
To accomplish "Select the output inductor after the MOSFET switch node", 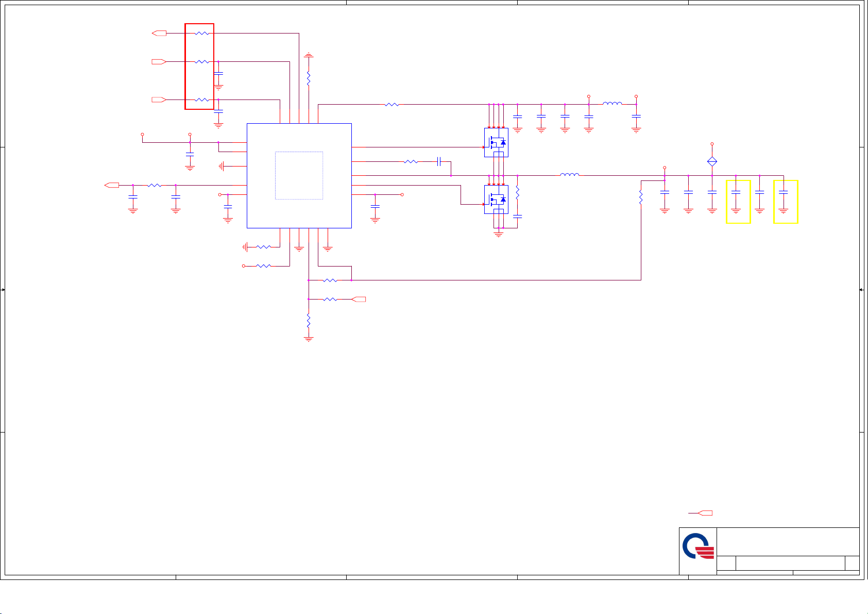I will click(570, 175).
